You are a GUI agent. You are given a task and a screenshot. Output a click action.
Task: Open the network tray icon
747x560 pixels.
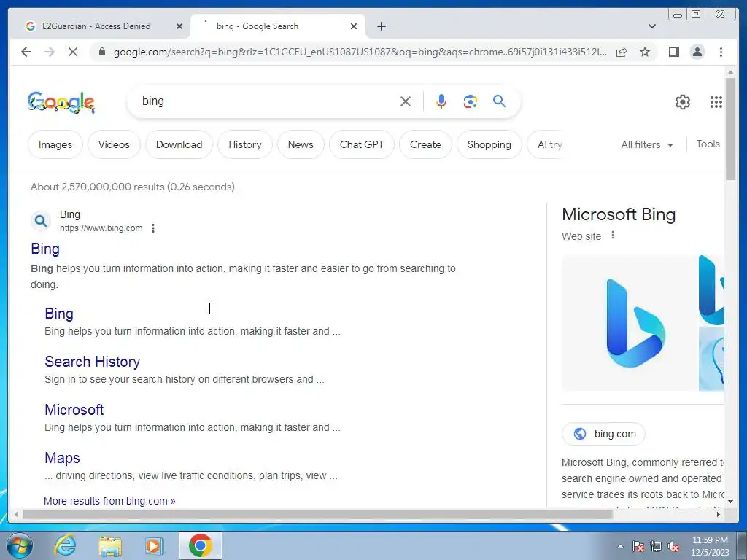coord(656,546)
